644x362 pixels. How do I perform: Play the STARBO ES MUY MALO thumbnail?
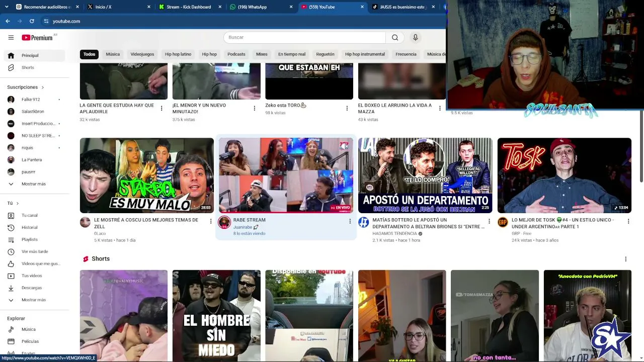click(x=147, y=175)
